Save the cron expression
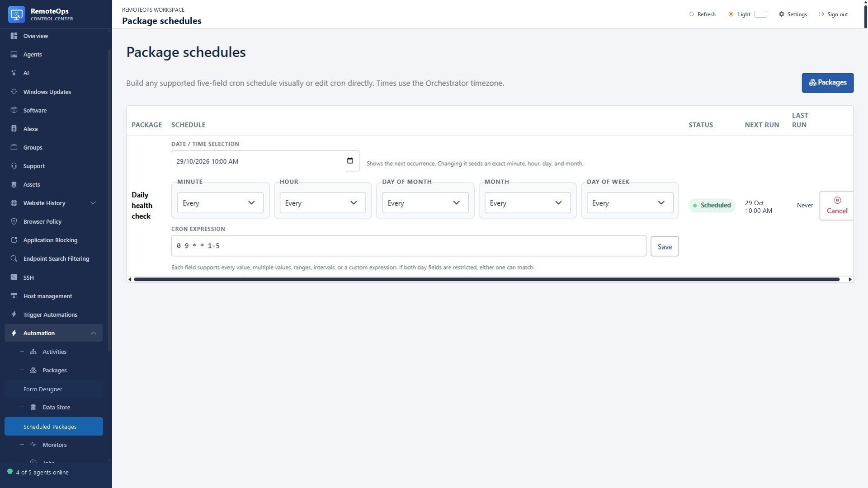 (665, 246)
